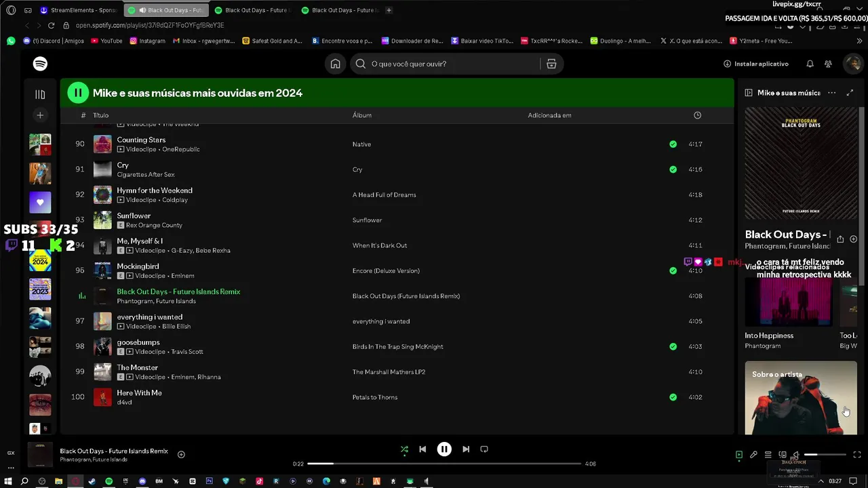Open the user profile avatar
The image size is (868, 488).
tap(852, 64)
